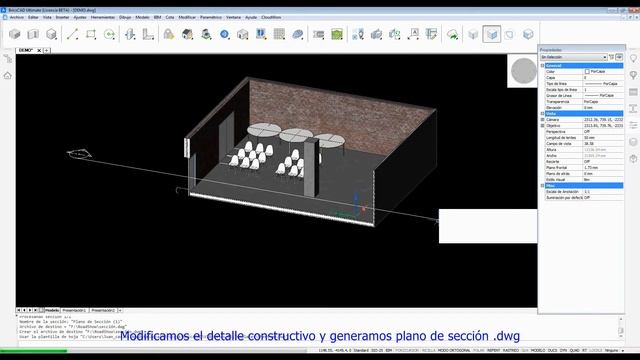Click the green circle arrow tool icon
The height and width of the screenshot is (360, 640).
click(109, 34)
